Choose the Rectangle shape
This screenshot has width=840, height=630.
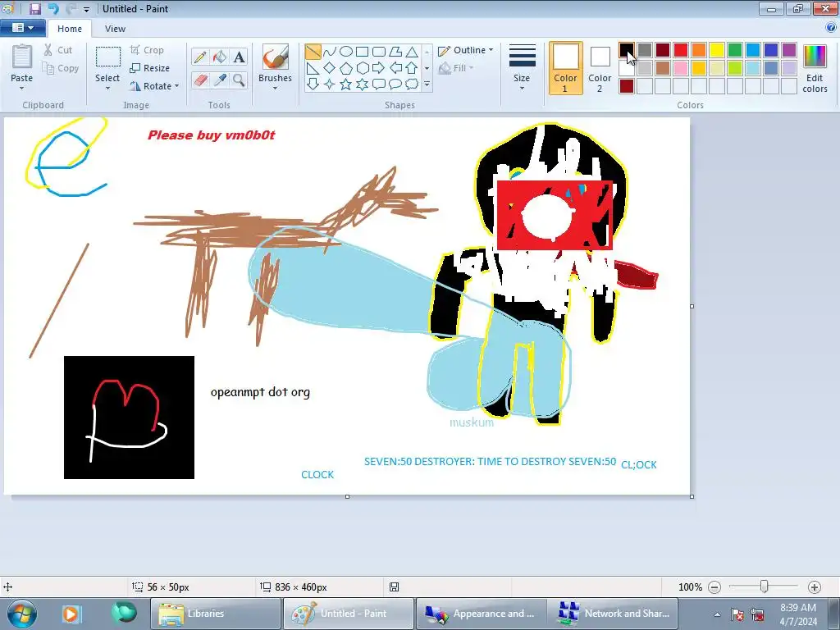pyautogui.click(x=362, y=52)
